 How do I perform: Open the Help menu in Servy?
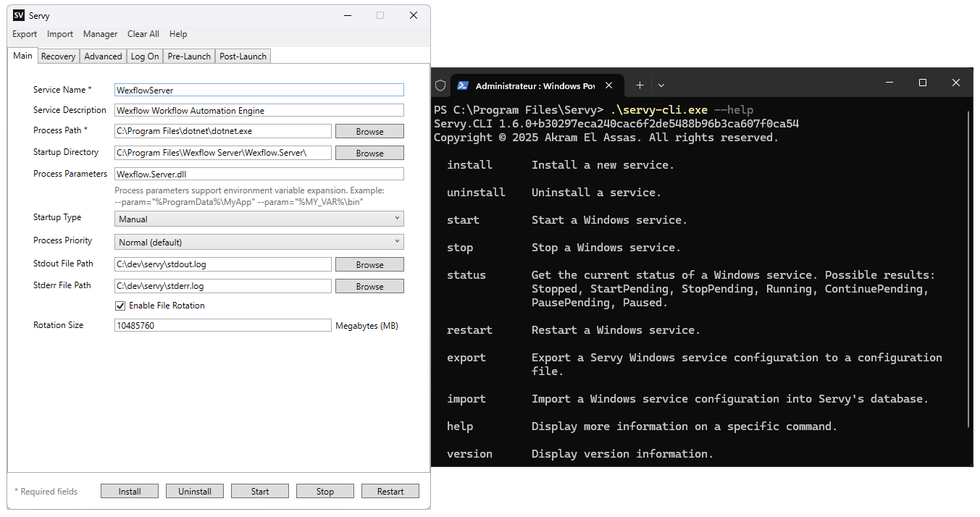click(x=178, y=34)
